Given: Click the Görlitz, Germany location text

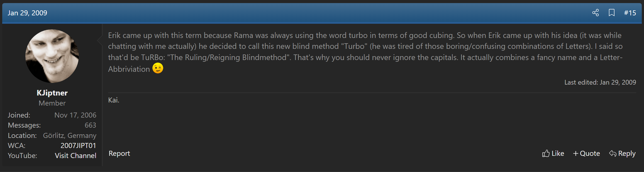Looking at the screenshot, I should (70, 135).
